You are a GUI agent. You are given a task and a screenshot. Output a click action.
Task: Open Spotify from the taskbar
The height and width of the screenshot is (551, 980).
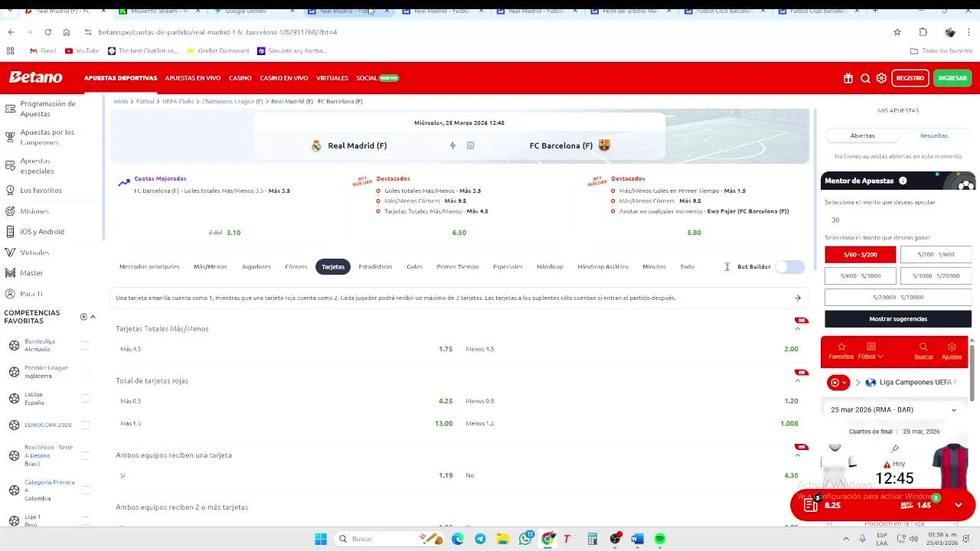point(660,539)
